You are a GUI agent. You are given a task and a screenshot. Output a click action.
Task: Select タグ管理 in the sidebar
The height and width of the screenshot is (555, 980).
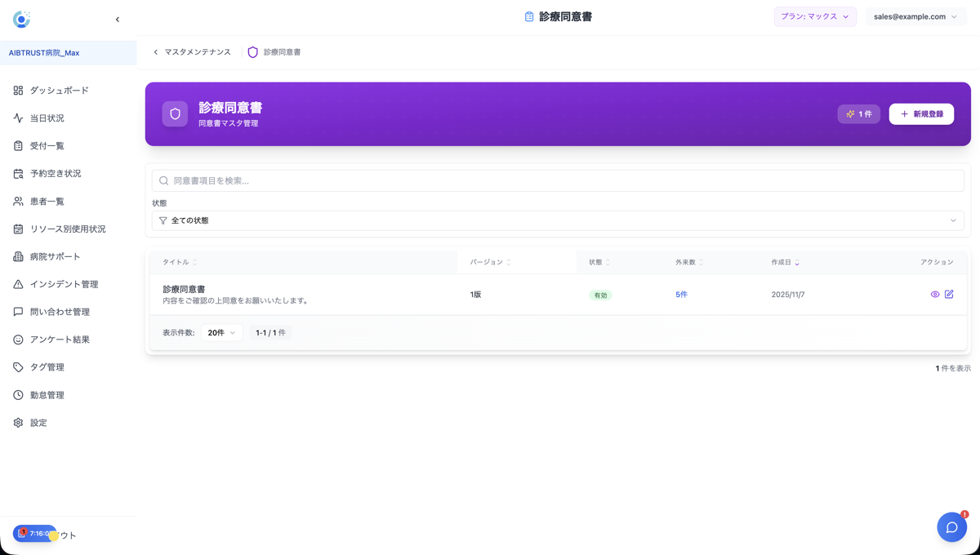tap(47, 366)
